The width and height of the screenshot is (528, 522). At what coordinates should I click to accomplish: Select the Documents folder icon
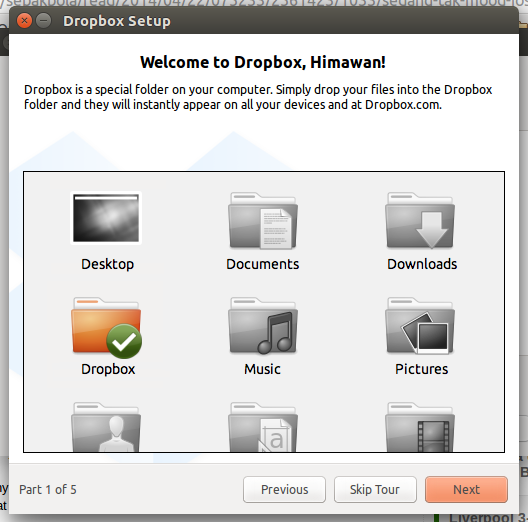263,221
